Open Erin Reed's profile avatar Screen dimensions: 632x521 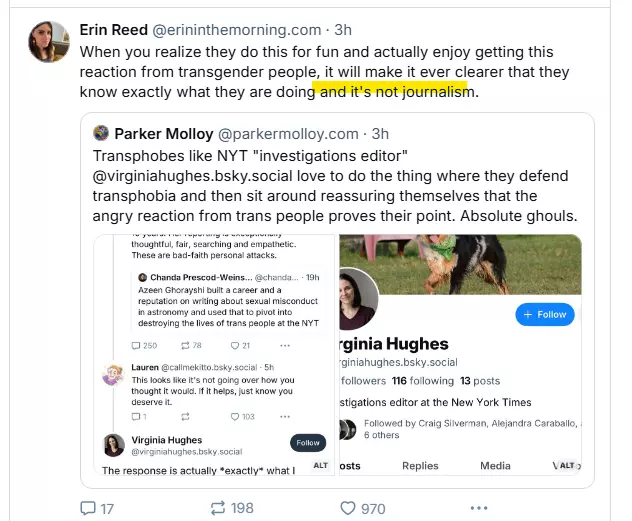click(x=49, y=42)
